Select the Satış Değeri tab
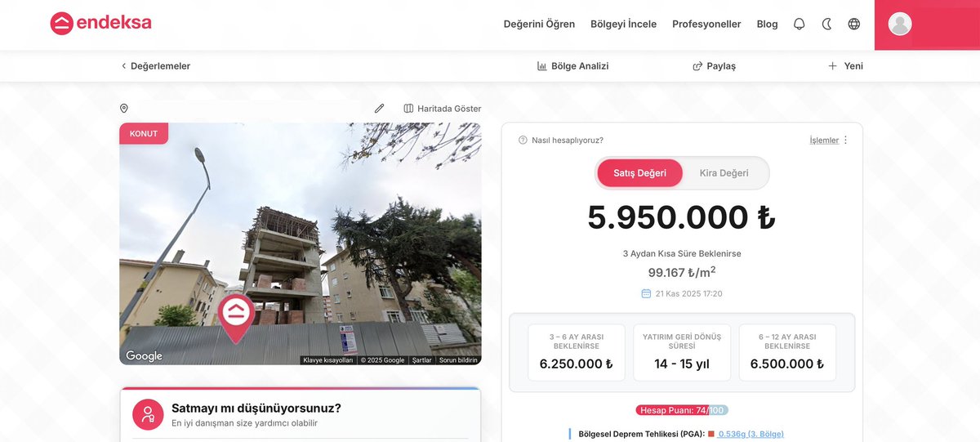This screenshot has width=980, height=442. click(x=639, y=173)
